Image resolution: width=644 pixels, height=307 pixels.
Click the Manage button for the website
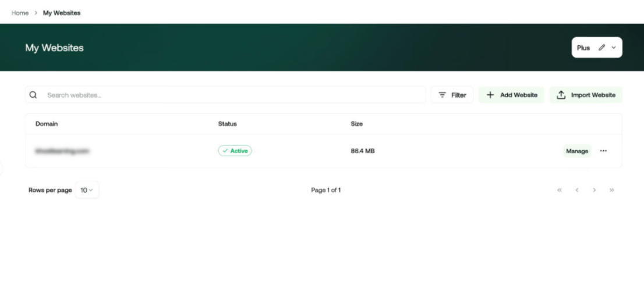(x=577, y=151)
